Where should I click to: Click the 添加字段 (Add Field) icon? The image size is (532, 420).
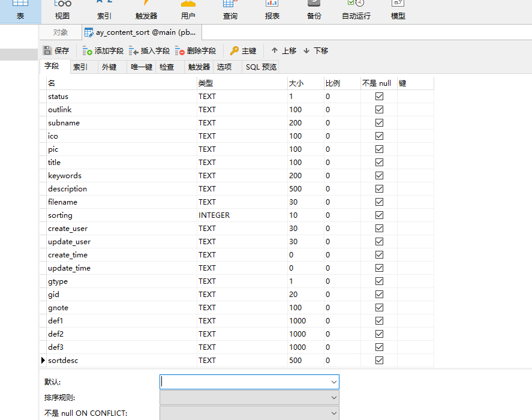coord(87,50)
